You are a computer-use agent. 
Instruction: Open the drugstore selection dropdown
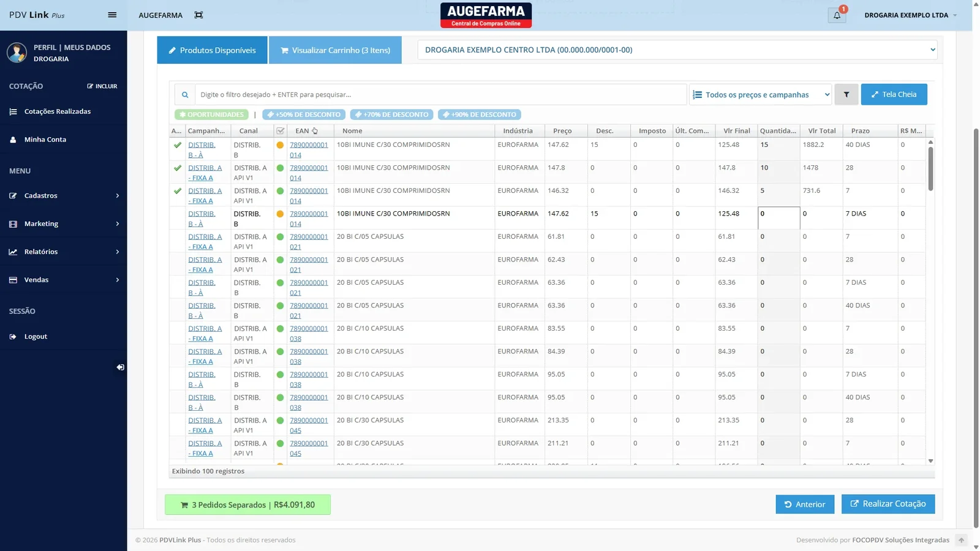677,50
